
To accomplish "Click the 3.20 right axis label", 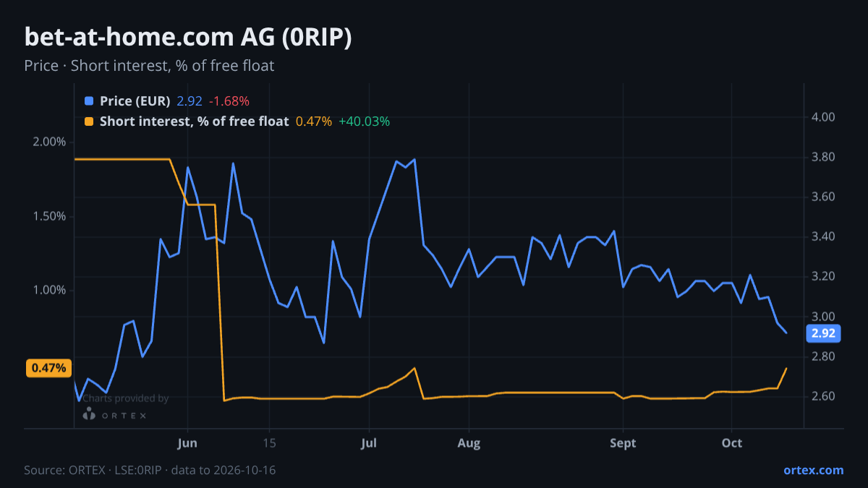I will pyautogui.click(x=825, y=277).
